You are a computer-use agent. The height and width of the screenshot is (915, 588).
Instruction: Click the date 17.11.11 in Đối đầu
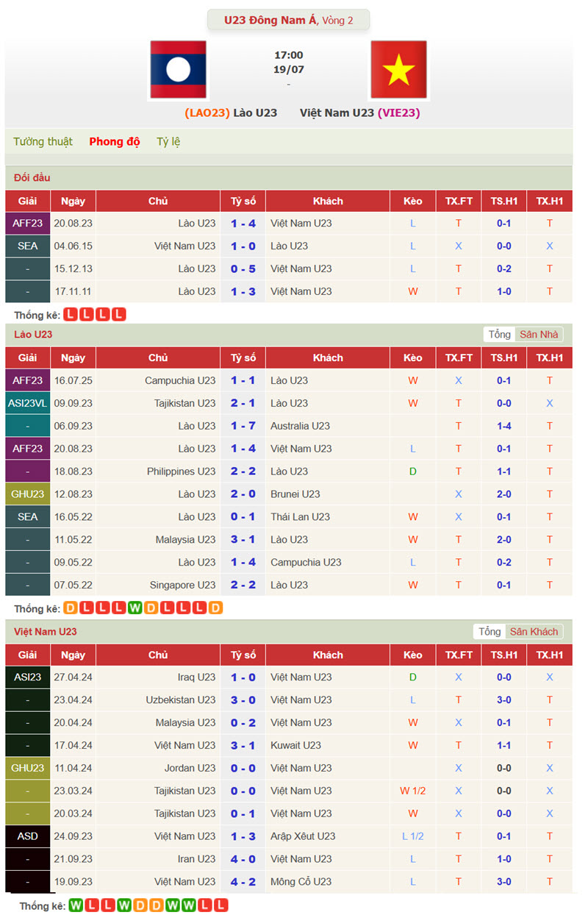(x=73, y=292)
